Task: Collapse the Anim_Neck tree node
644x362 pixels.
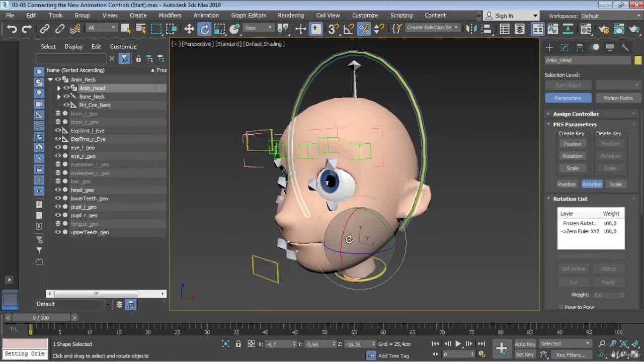Action: tap(50, 79)
